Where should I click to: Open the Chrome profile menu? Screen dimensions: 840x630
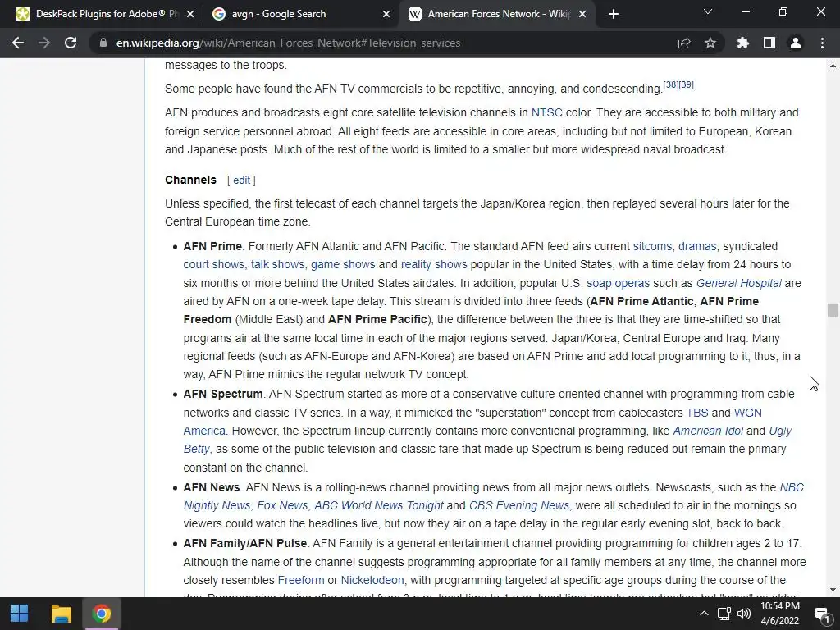pyautogui.click(x=796, y=43)
